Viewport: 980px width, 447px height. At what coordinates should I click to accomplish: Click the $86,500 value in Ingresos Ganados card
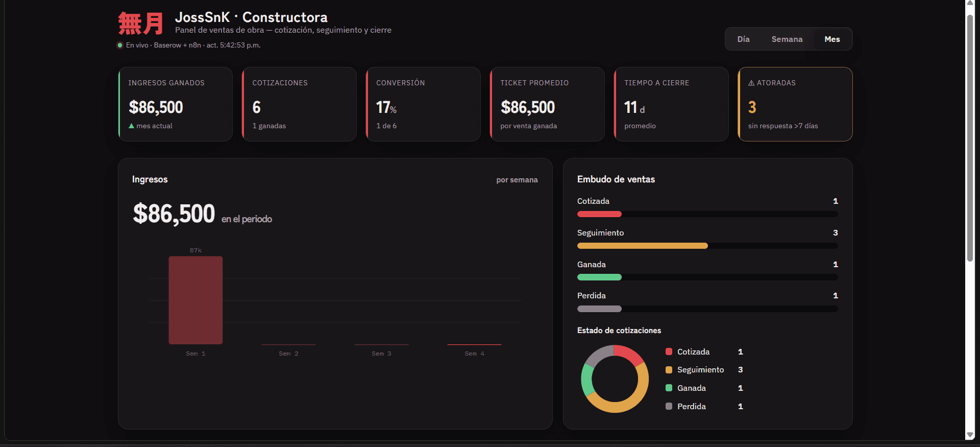(x=156, y=107)
